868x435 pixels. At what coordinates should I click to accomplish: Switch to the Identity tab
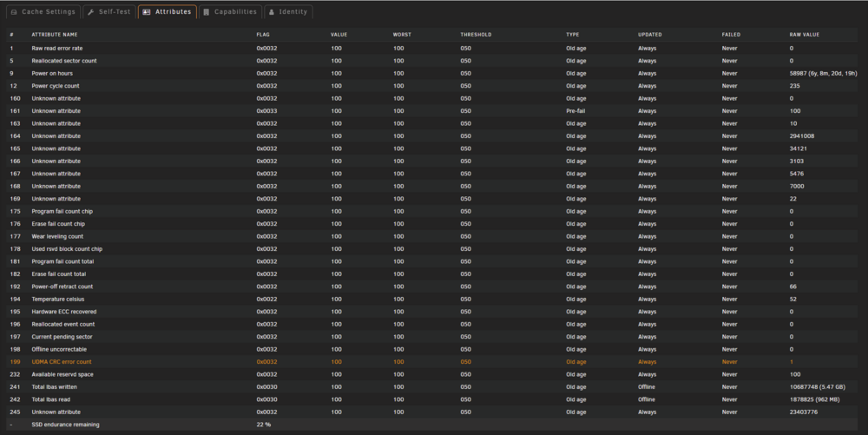tap(288, 11)
